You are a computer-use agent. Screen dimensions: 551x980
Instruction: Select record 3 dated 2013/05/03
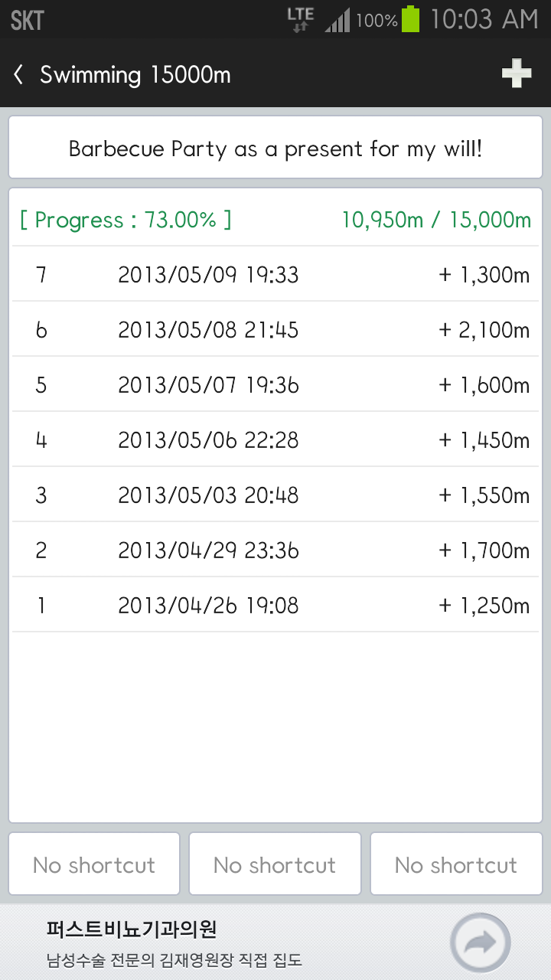(x=275, y=495)
